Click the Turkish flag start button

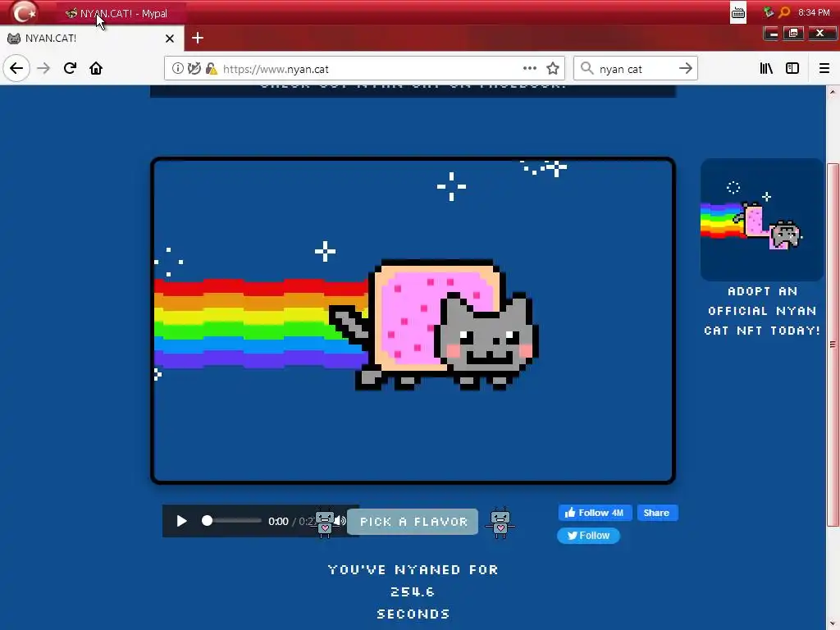24,12
